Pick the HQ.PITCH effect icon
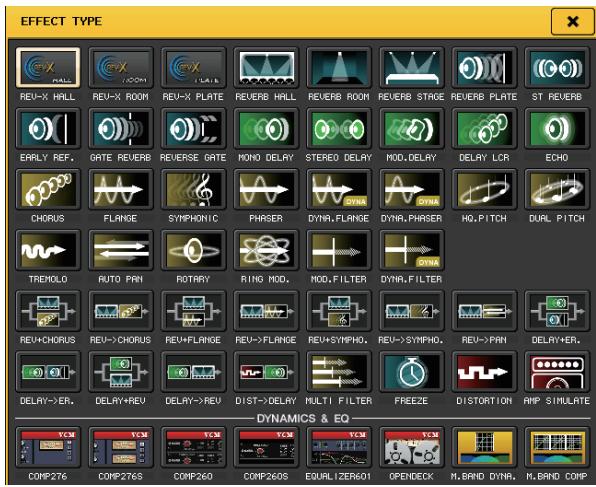This screenshot has width=596, height=487. (484, 189)
